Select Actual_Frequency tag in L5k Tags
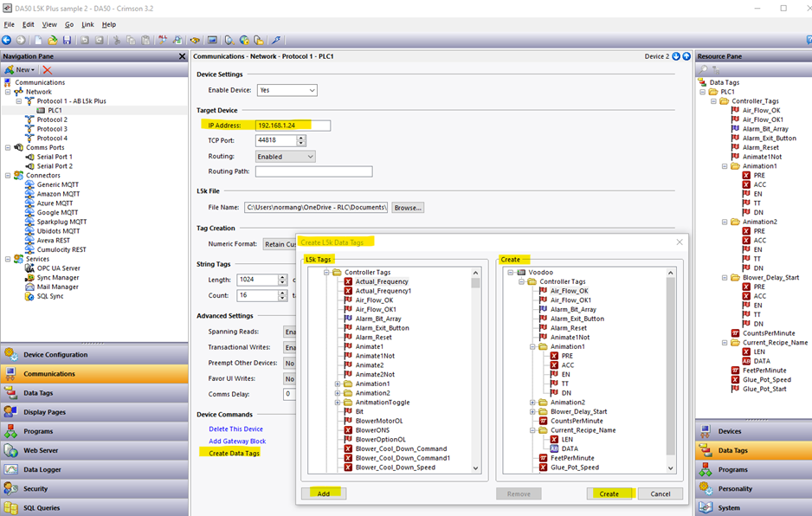 point(382,281)
